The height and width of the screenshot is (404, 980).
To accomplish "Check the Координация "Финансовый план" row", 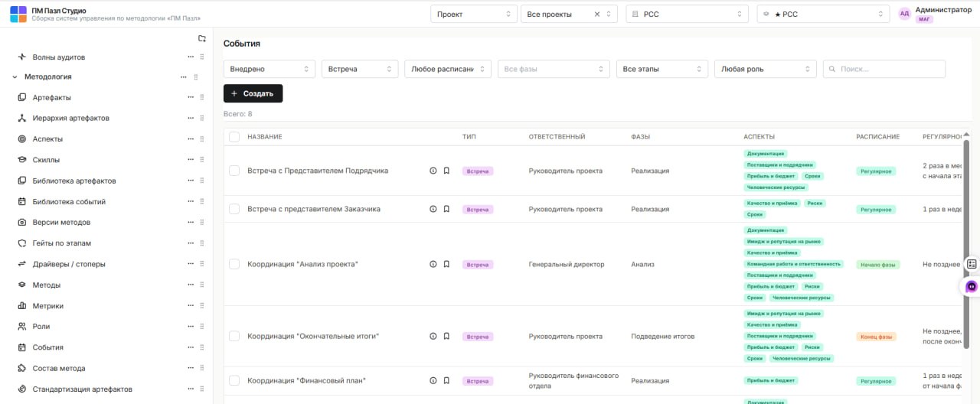I will [x=234, y=380].
